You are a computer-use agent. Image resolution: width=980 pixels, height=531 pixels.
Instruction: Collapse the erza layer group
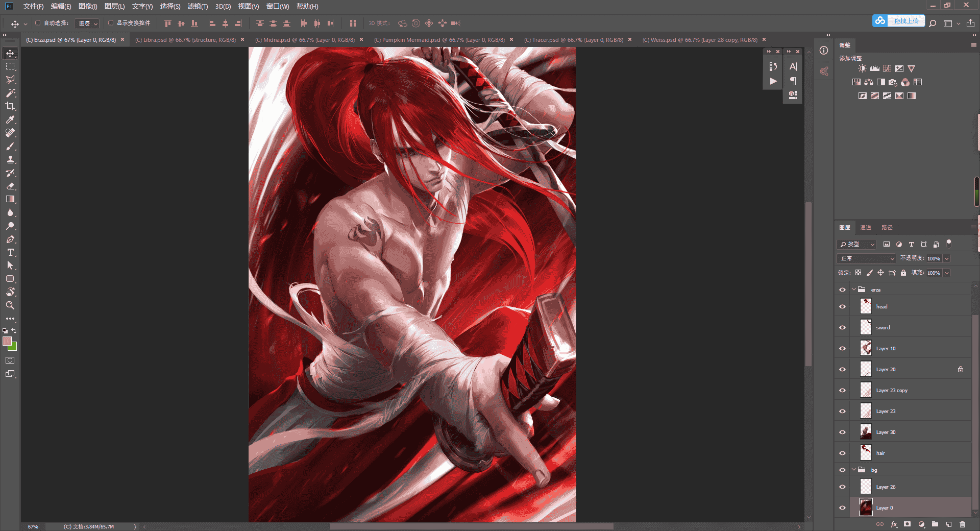point(853,289)
